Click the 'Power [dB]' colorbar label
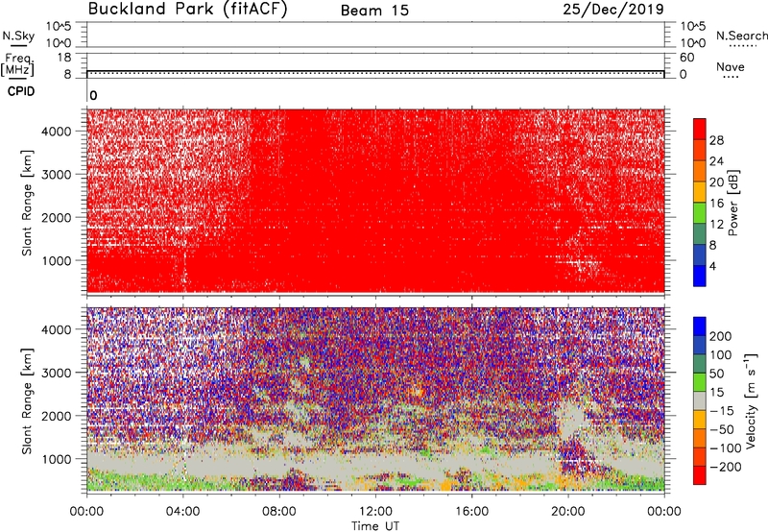Viewport: 768px width, 532px height. tap(732, 203)
